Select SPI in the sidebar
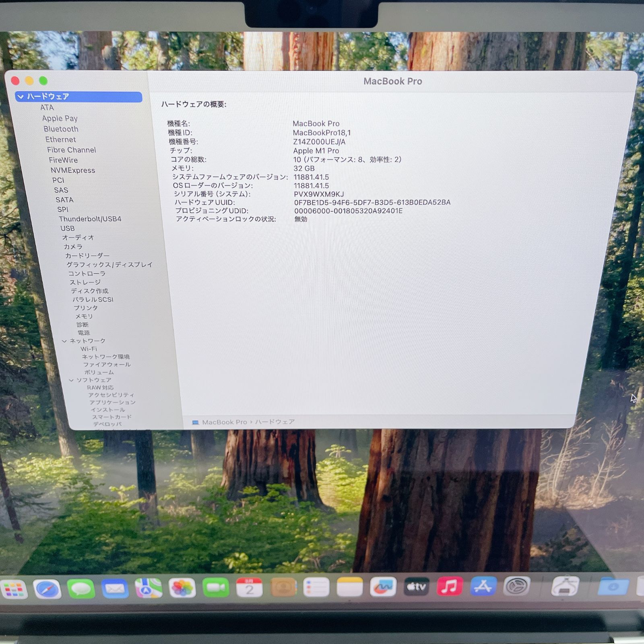Image resolution: width=644 pixels, height=644 pixels. point(63,209)
